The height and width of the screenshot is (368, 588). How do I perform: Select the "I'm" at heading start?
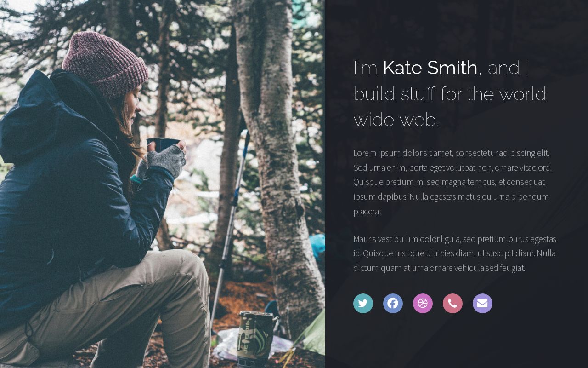pos(365,68)
